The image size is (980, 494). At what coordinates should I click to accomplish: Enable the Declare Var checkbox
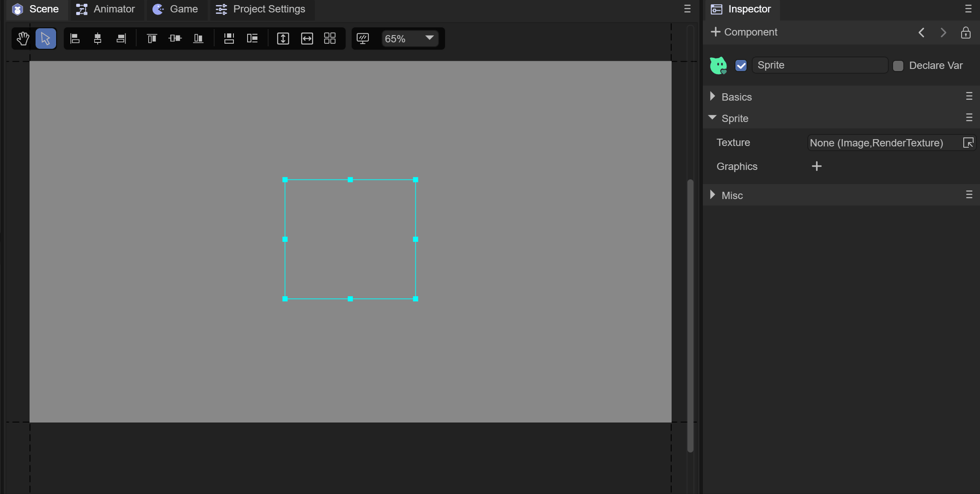[898, 65]
